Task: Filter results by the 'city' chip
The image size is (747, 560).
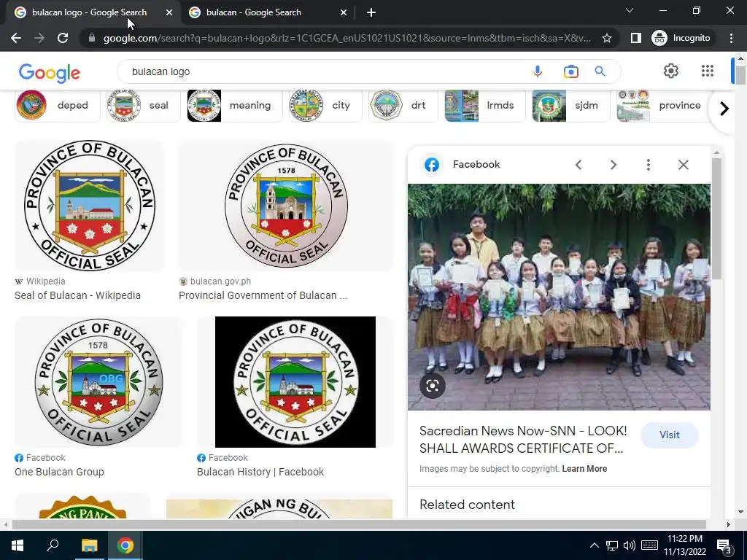Action: (325, 105)
